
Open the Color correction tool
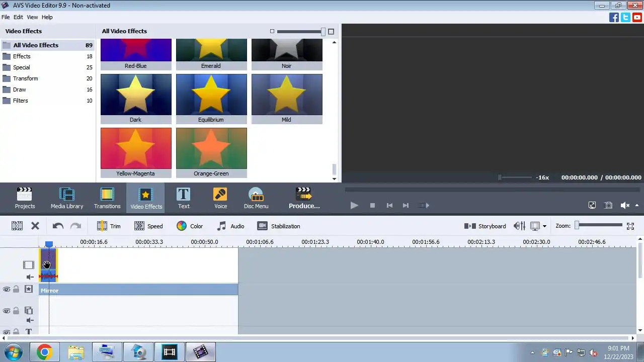coord(190,226)
